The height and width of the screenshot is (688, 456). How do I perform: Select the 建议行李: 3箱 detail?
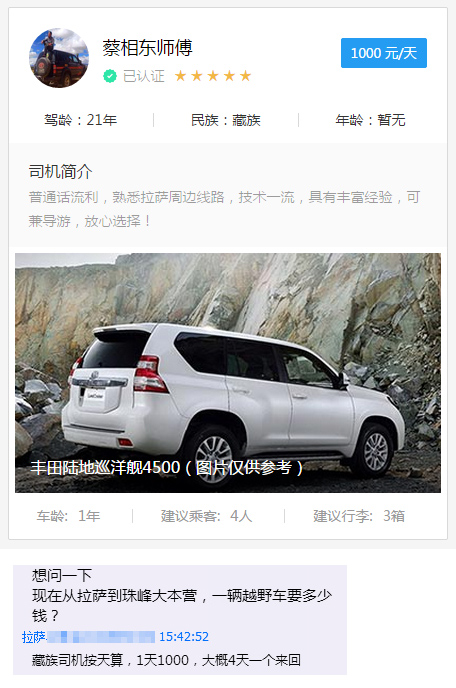point(359,516)
